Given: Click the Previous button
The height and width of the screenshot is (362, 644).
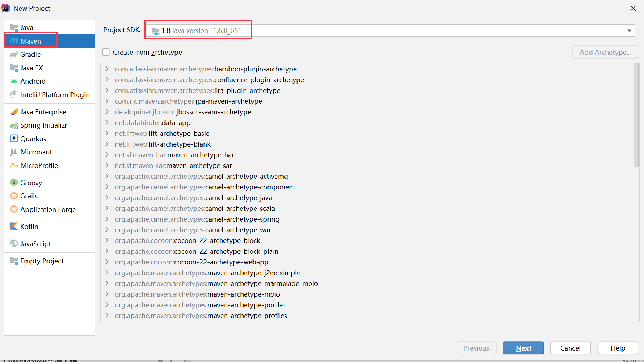Looking at the screenshot, I should click(476, 348).
